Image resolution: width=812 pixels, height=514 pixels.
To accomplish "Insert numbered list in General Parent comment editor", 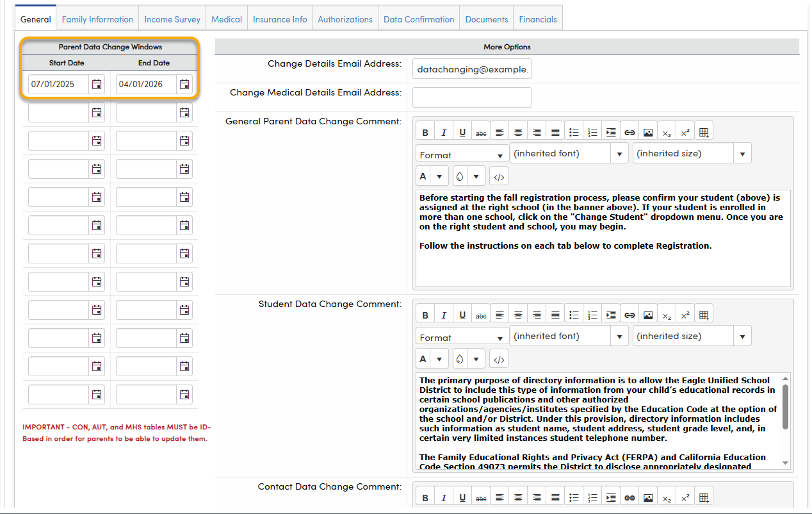I will click(x=592, y=132).
